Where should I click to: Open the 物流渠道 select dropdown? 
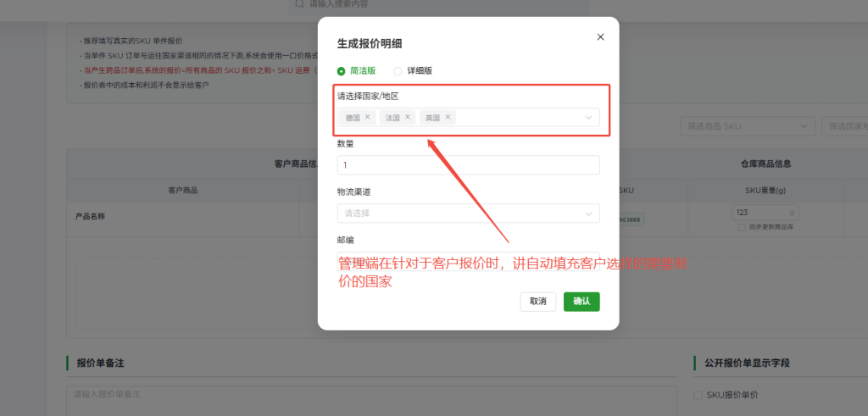click(x=468, y=214)
